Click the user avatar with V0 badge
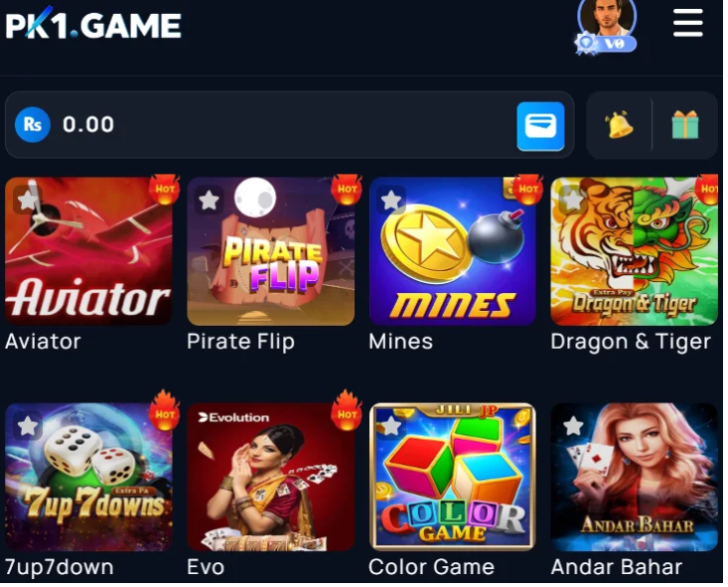728x587 pixels. click(606, 26)
